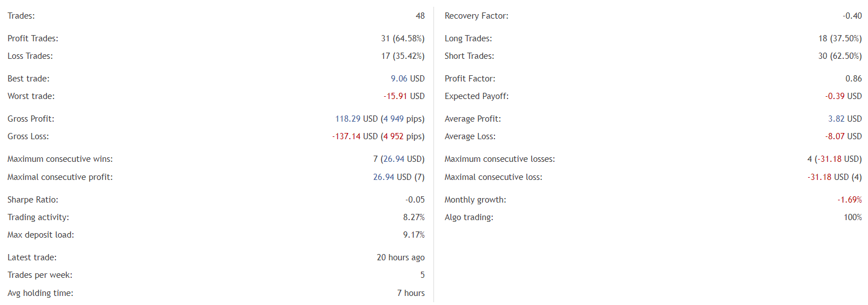Viewport: 868px width, 305px height.
Task: Select the Expected Payoff label
Action: coord(476,96)
